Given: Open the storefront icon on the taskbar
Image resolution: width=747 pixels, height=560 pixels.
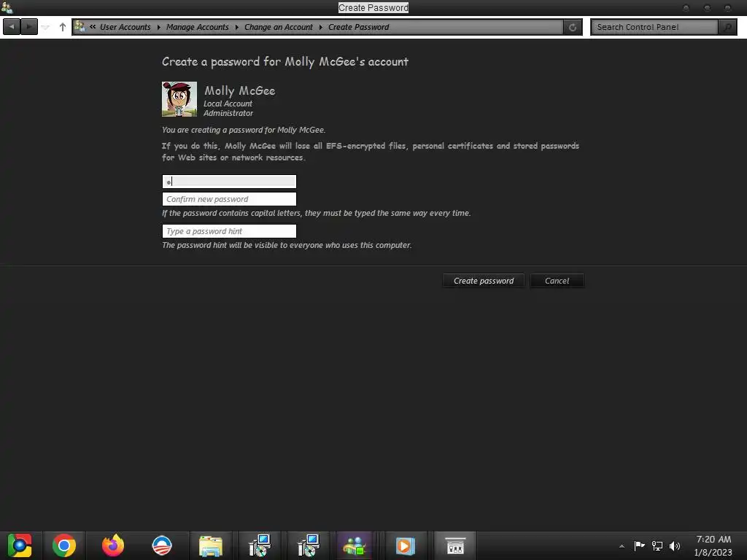Looking at the screenshot, I should pos(455,545).
